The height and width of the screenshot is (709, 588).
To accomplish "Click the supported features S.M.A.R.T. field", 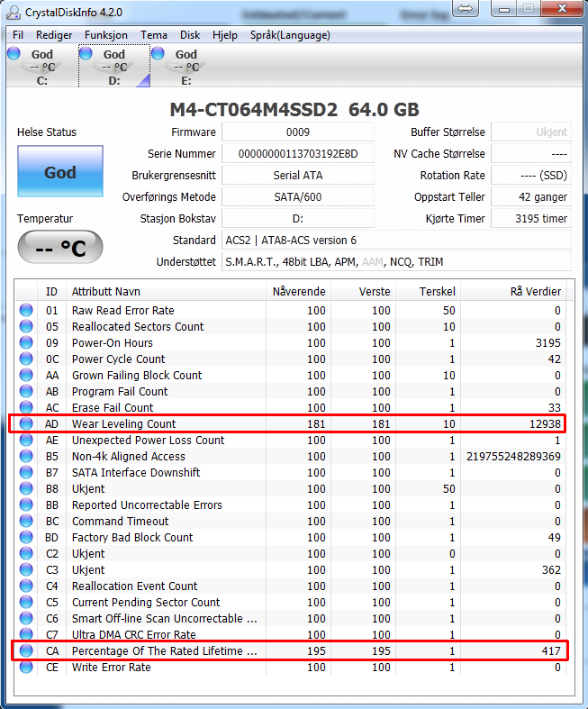I will pos(396,262).
